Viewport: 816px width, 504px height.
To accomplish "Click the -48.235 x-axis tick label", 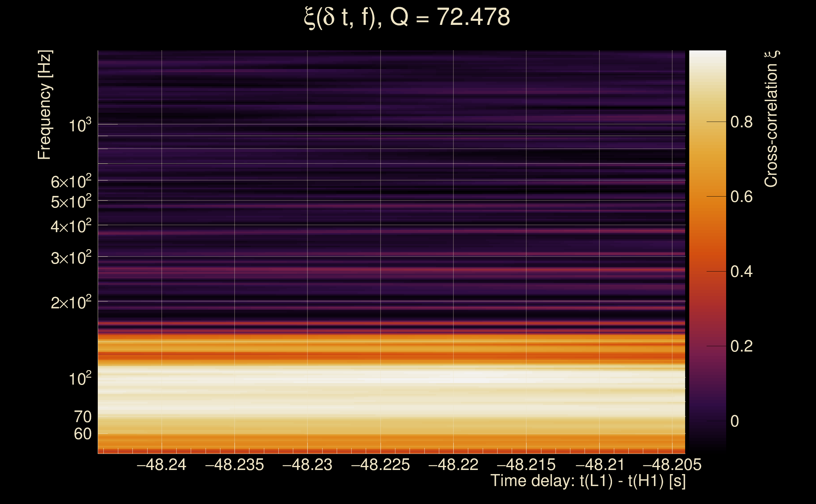I will (x=235, y=465).
